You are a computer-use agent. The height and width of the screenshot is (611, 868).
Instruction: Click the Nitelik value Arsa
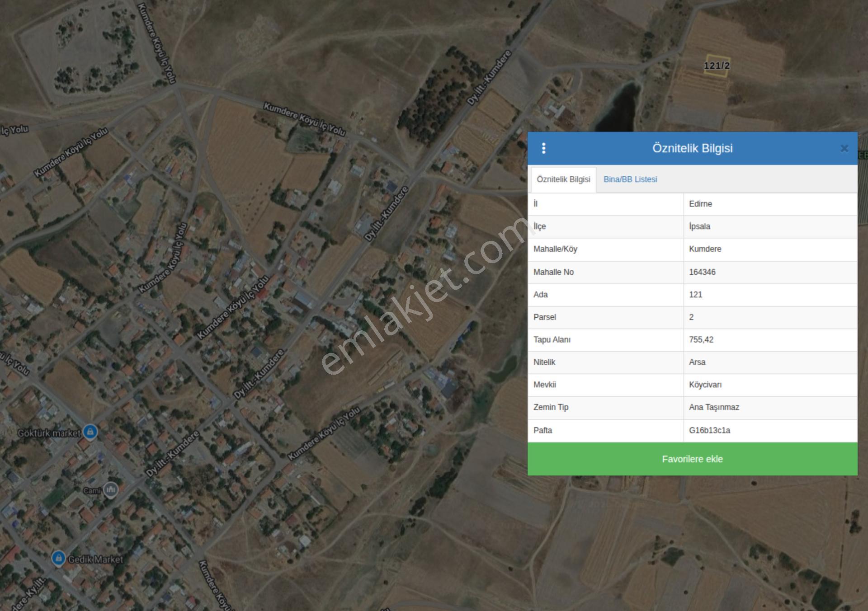pos(770,362)
